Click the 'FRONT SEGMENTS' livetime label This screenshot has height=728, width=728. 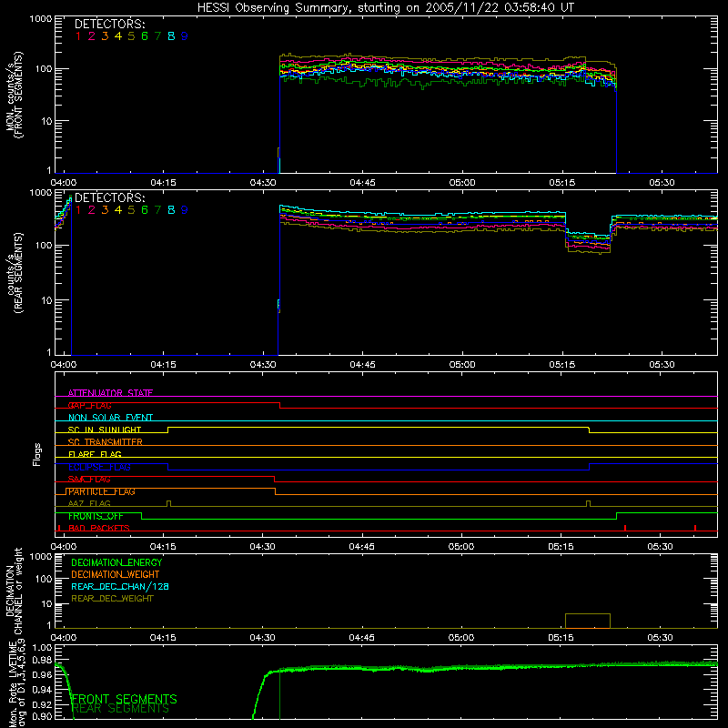125,699
